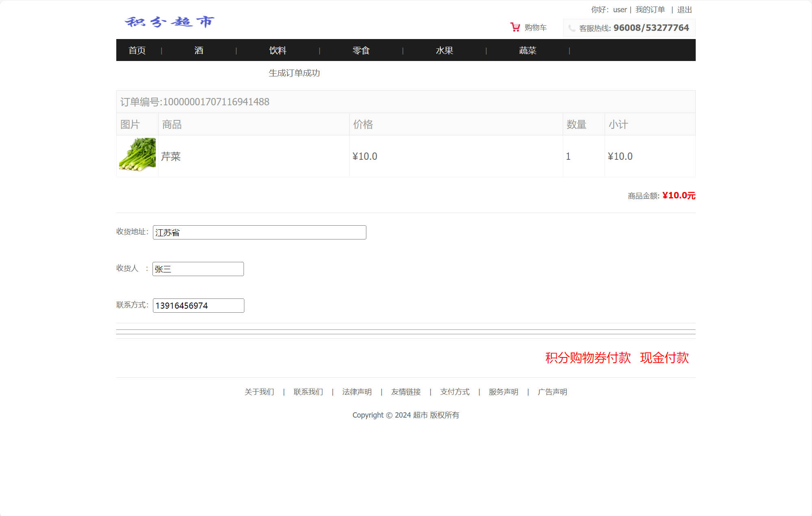This screenshot has width=812, height=516.
Task: Click the 积分超市 site logo
Action: point(170,22)
